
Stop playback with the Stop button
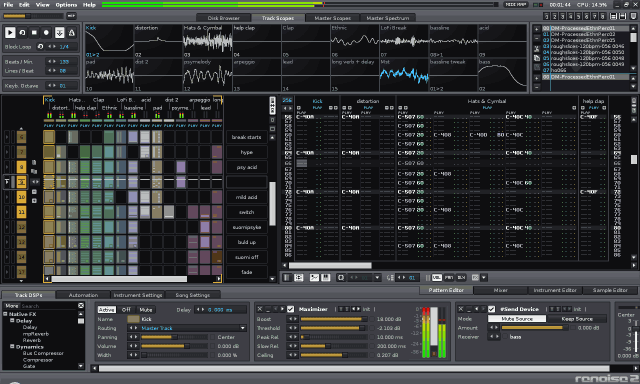[x=34, y=33]
